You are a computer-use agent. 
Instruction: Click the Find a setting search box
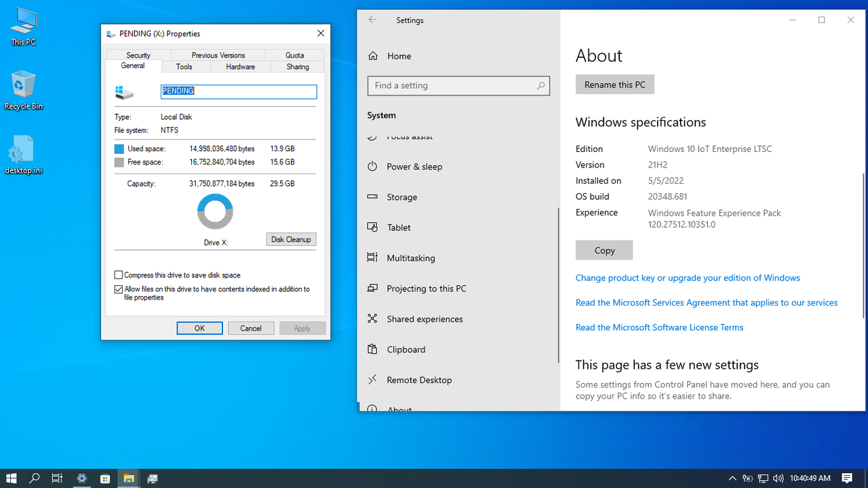[x=458, y=85]
